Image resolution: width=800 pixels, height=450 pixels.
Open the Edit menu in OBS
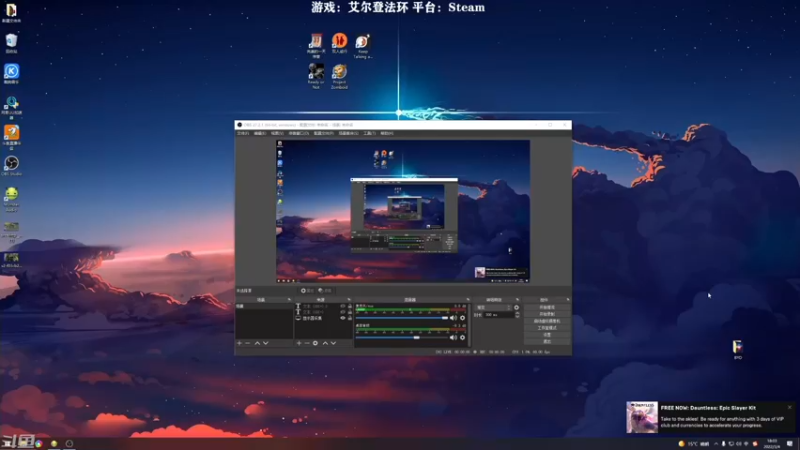(x=260, y=133)
